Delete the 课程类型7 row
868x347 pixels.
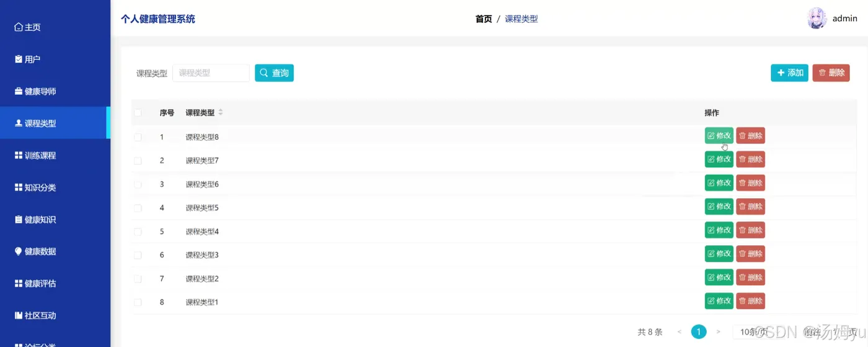(x=751, y=159)
